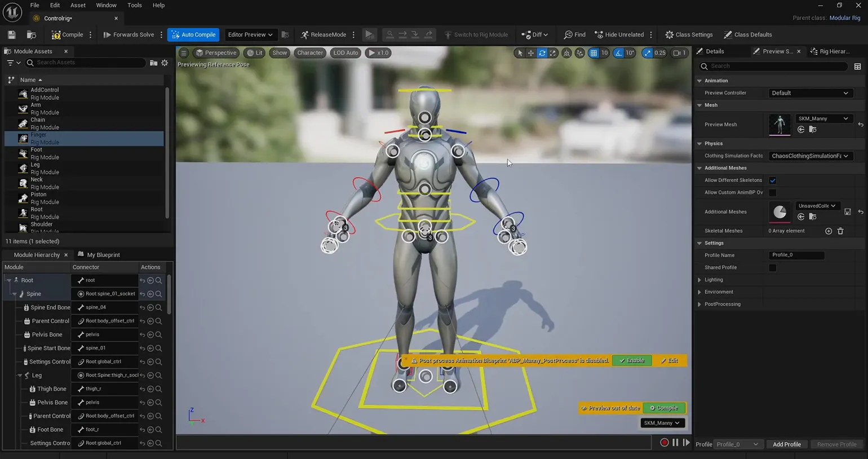Image resolution: width=868 pixels, height=459 pixels.
Task: Open the Module Assets settings gear
Action: click(165, 63)
